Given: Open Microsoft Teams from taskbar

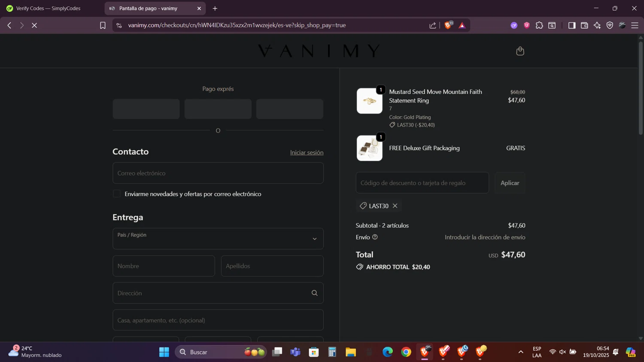Looking at the screenshot, I should point(295,352).
